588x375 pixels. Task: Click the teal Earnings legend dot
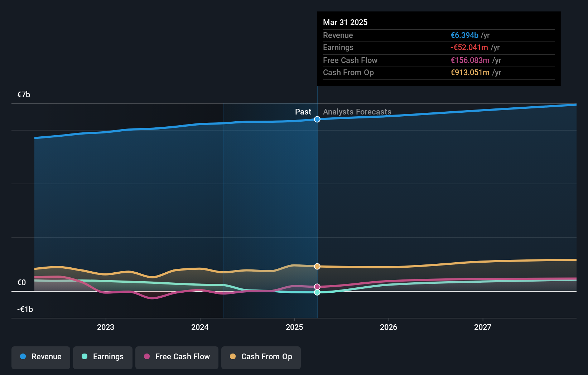(x=85, y=356)
